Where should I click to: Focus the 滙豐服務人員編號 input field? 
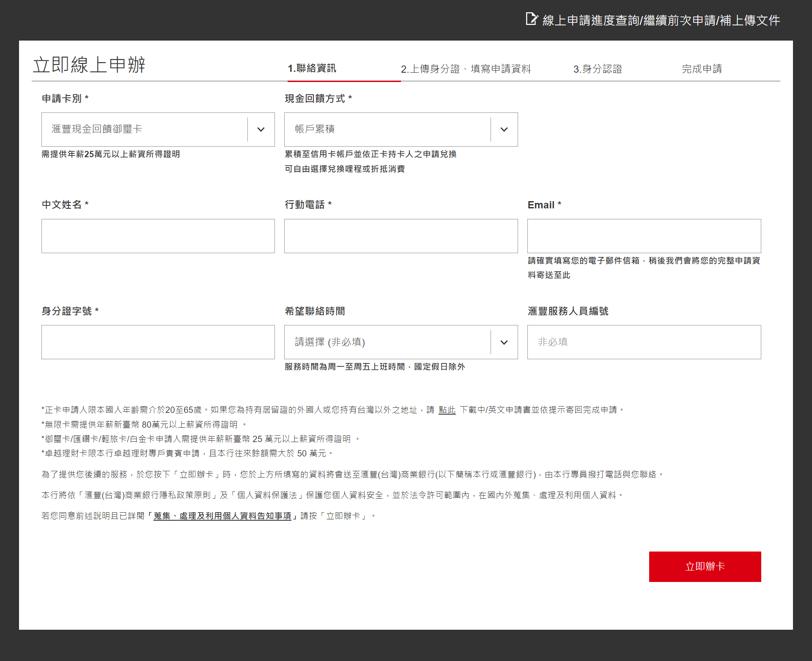tap(644, 342)
